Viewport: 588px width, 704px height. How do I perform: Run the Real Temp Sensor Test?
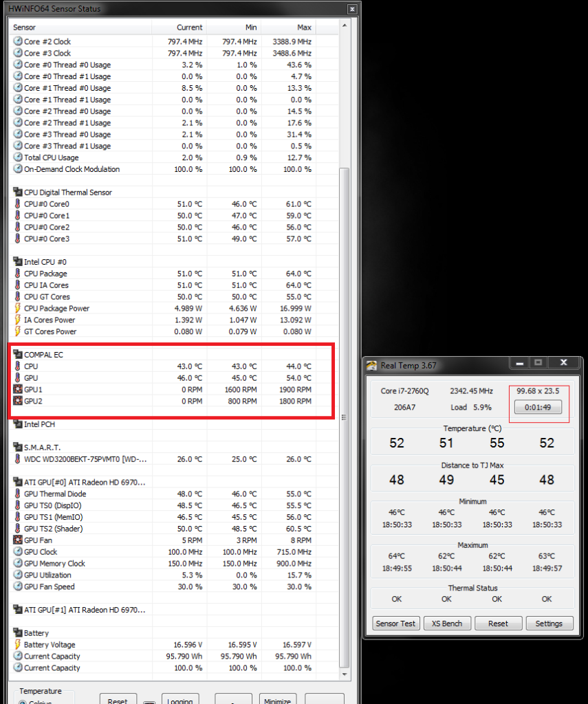(395, 624)
